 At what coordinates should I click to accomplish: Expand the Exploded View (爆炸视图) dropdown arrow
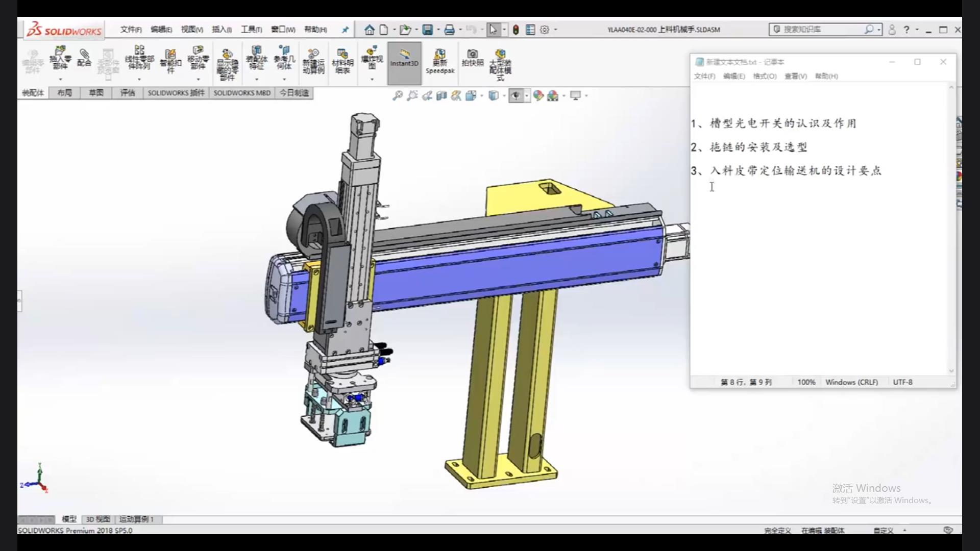[372, 80]
